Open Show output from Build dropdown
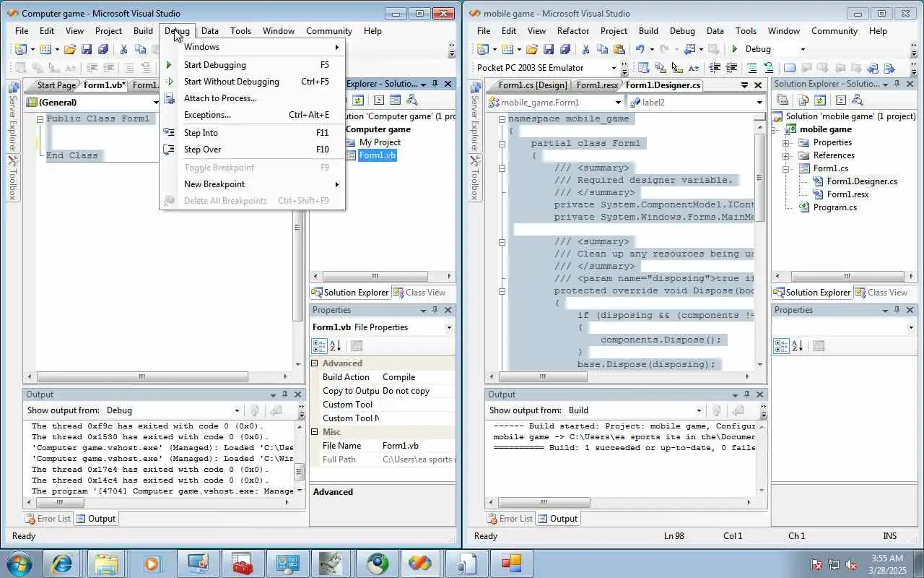Viewport: 924px width, 578px height. (x=699, y=410)
